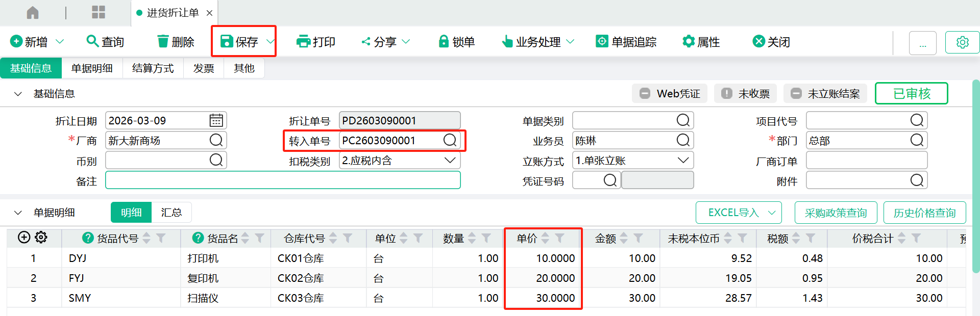
Task: Click the delete trash icon
Action: 163,42
